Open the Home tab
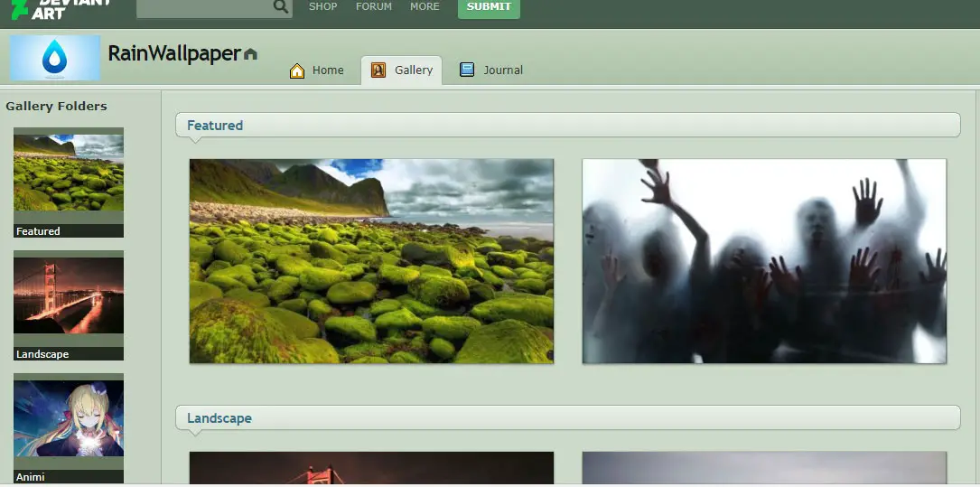Image resolution: width=980 pixels, height=487 pixels. 317,70
